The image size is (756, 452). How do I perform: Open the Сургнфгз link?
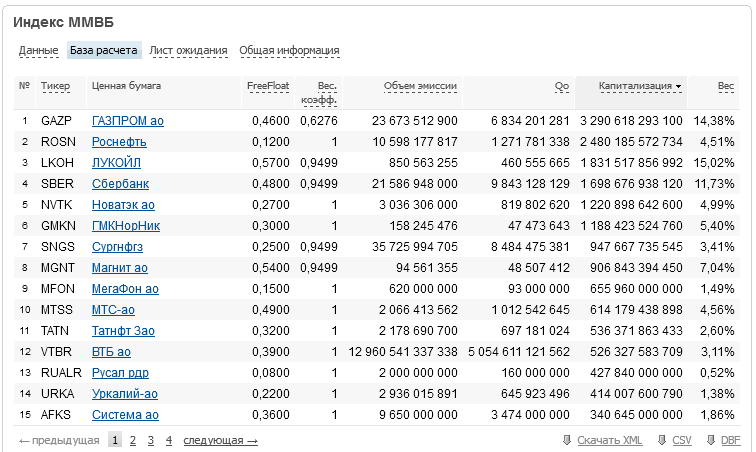point(118,247)
